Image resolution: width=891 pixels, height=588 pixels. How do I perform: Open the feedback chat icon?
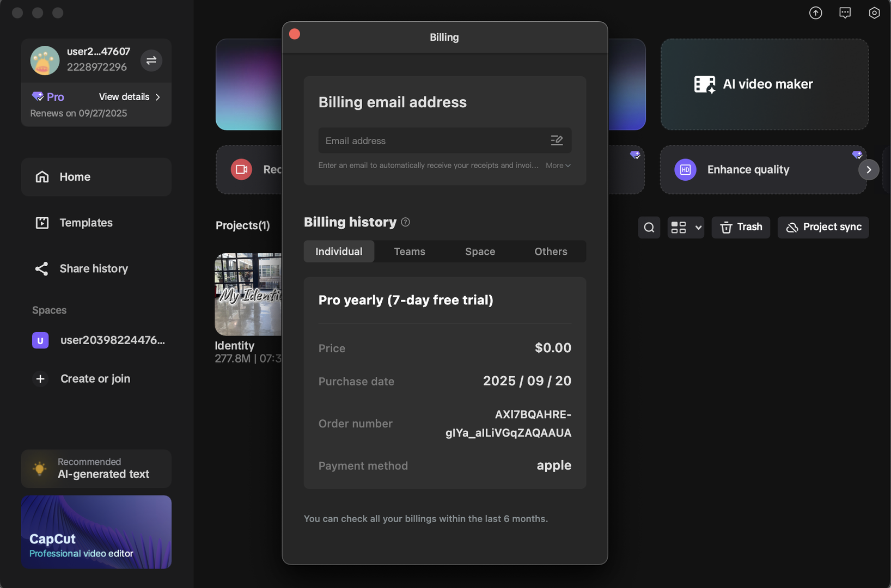pos(845,13)
